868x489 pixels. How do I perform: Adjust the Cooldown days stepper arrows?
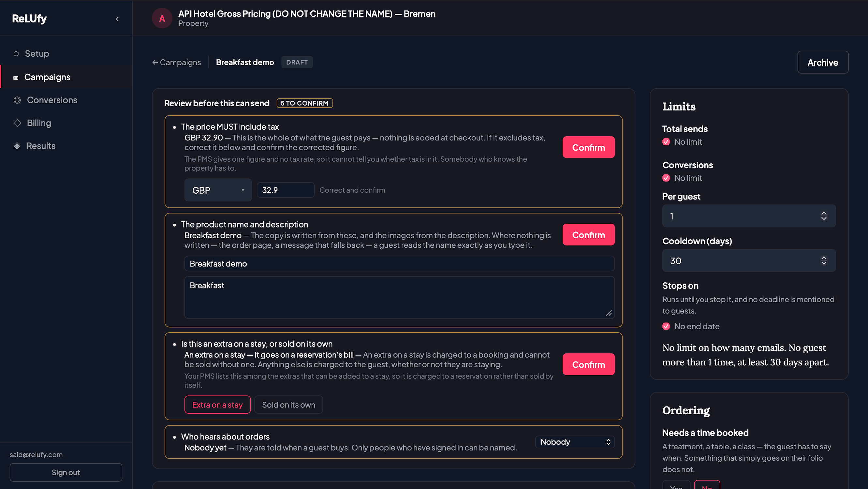(824, 260)
